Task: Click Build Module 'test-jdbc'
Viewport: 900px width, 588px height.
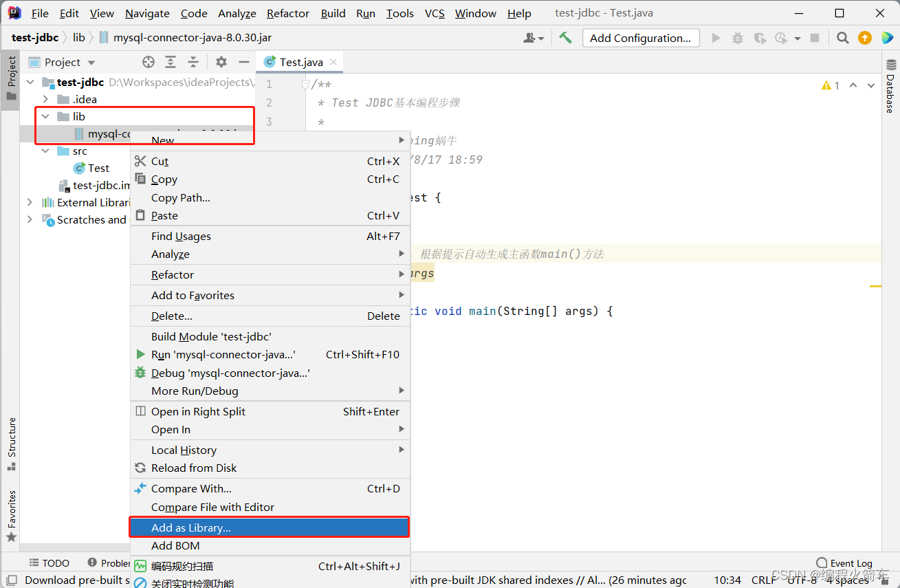Action: tap(270, 336)
